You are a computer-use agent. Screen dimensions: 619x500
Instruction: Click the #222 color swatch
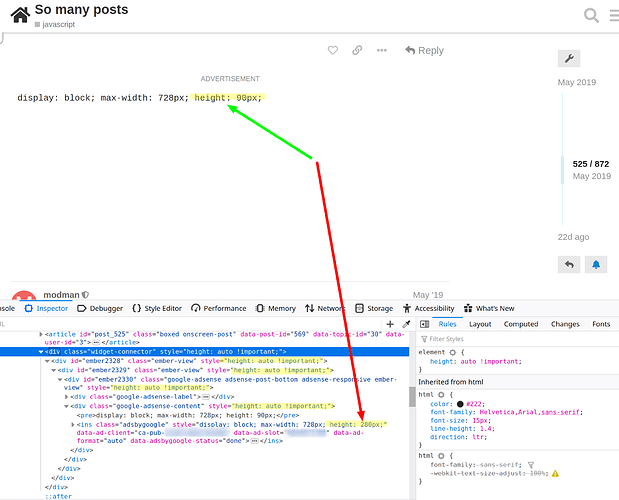coord(460,404)
